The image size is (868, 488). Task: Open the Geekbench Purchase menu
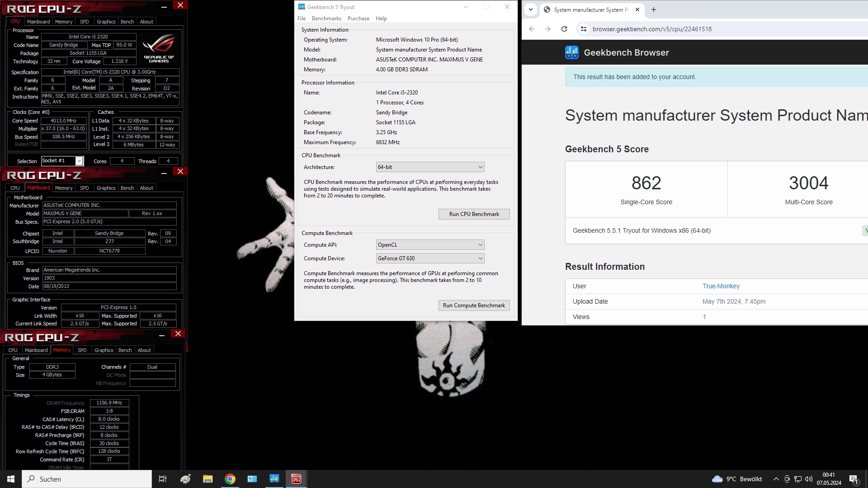[358, 19]
